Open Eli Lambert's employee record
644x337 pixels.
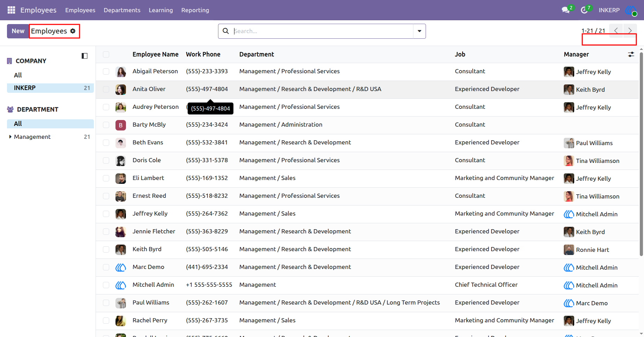coord(148,178)
